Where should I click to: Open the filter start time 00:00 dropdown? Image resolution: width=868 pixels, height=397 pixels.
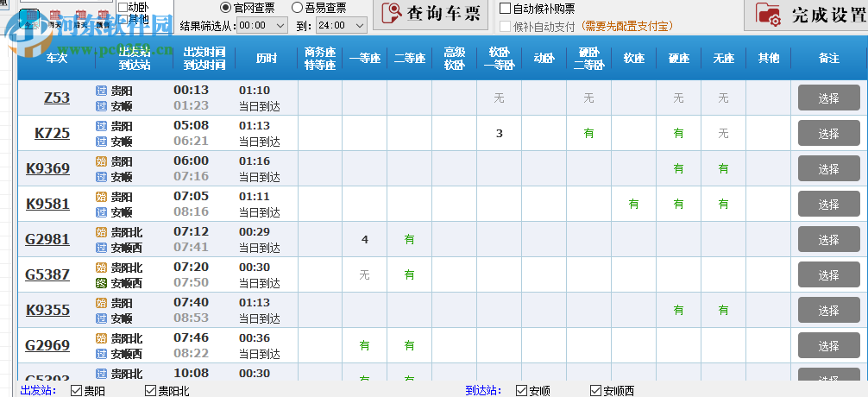pos(261,25)
